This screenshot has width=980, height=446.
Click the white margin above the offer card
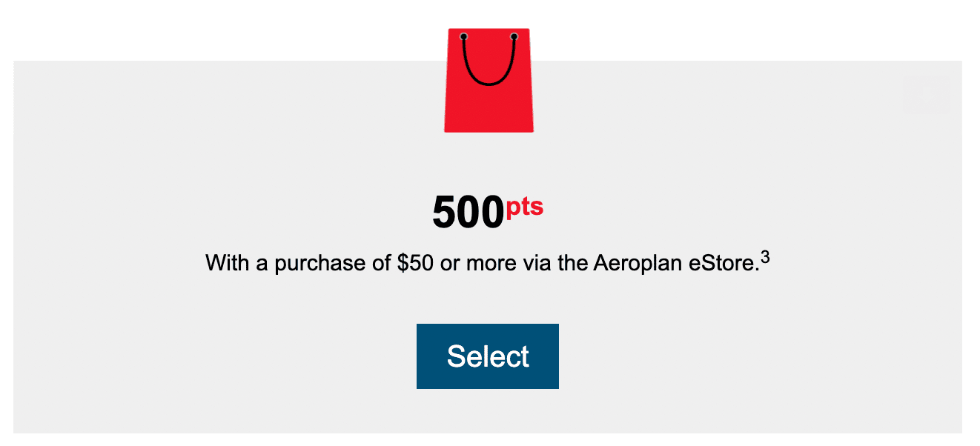(x=222, y=30)
